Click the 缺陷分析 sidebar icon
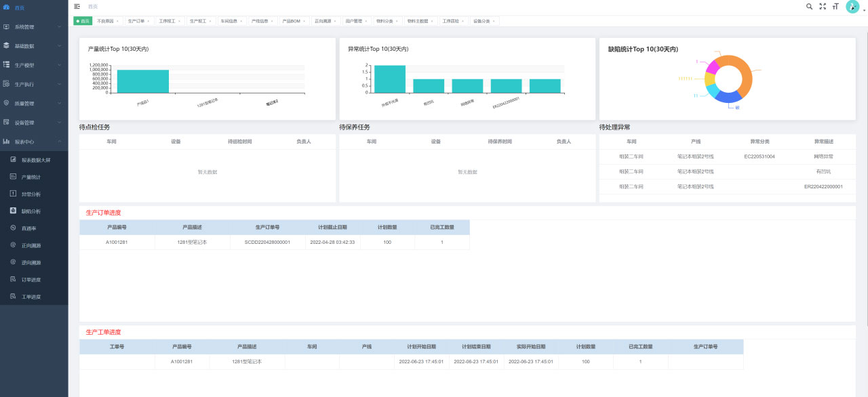This screenshot has width=868, height=397. click(13, 211)
